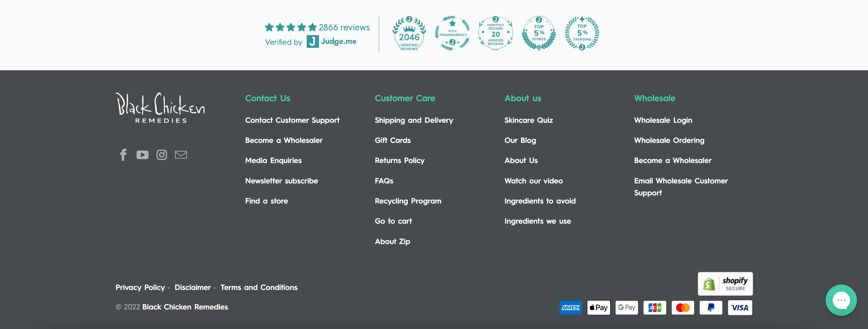Screen dimensions: 868x329
Task: Click the Top 5% Stores badge
Action: (x=539, y=33)
